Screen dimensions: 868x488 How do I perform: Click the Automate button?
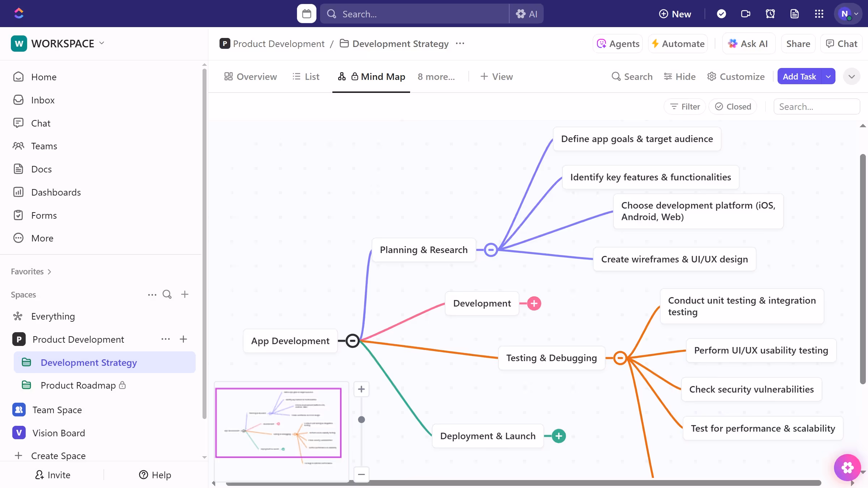[678, 44]
